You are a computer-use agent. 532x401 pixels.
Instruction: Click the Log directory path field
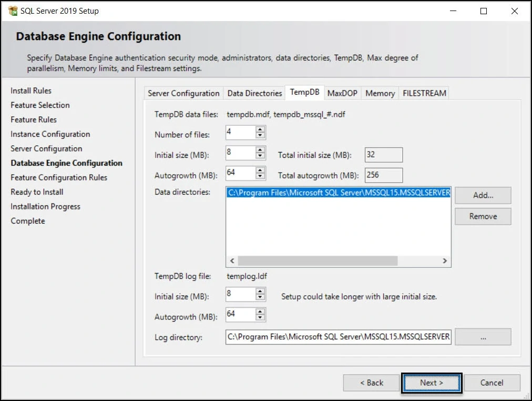click(x=338, y=337)
